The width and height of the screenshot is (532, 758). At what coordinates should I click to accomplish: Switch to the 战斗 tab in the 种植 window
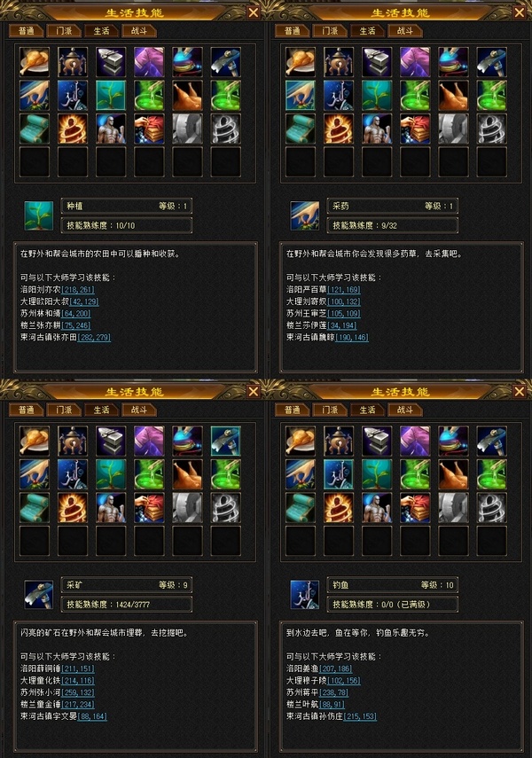point(139,31)
